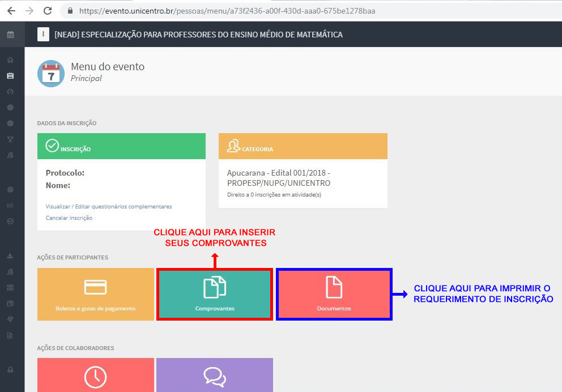
Task: Click the sidebar download tray icon
Action: coord(10,255)
